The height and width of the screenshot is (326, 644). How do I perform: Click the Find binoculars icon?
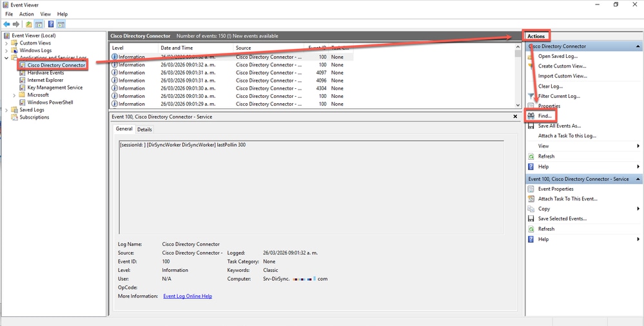(x=531, y=116)
